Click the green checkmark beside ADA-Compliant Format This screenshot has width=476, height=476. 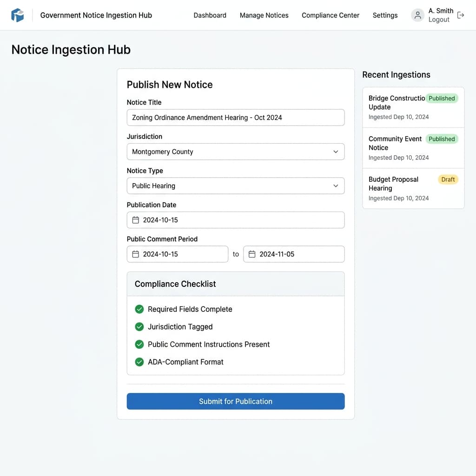(x=139, y=362)
